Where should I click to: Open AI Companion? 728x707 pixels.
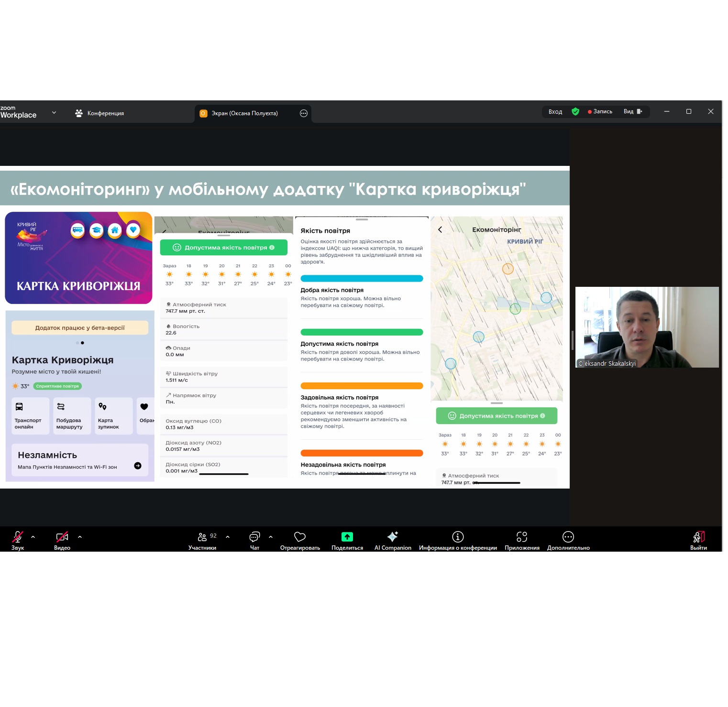coord(393,537)
